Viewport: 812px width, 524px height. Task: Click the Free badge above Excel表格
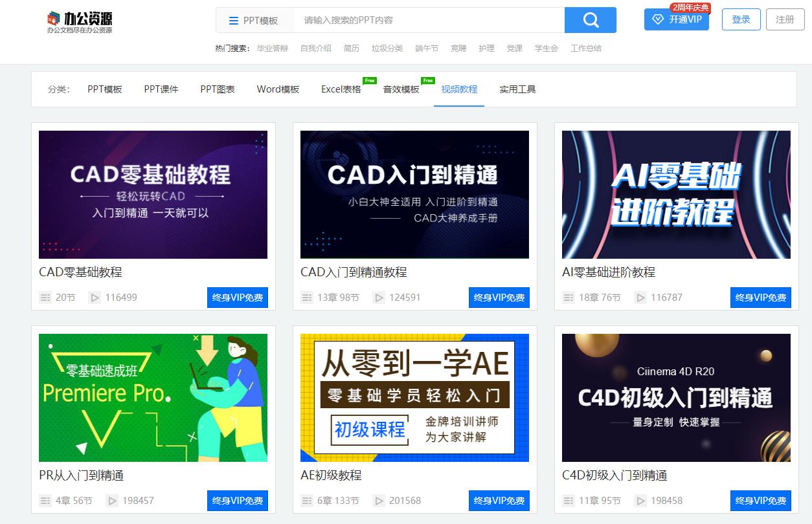368,80
